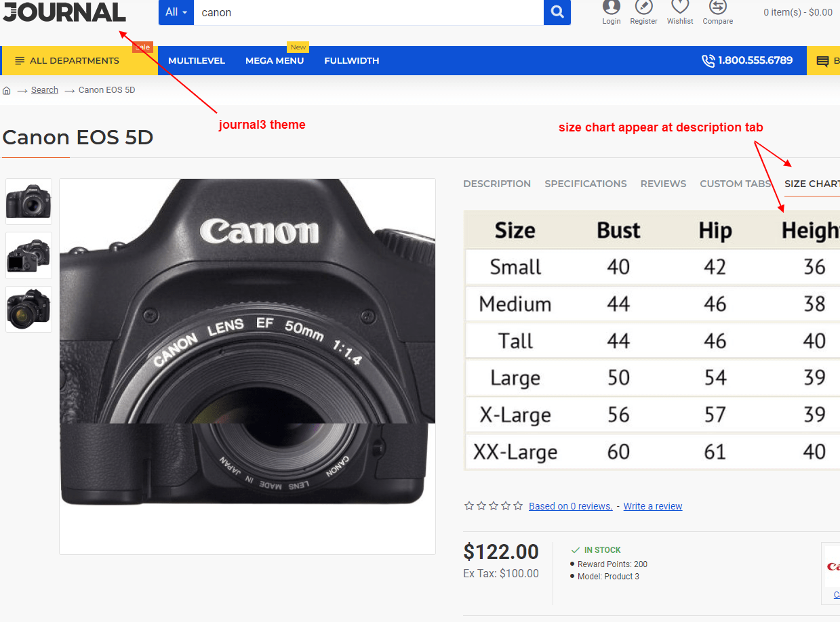Open the Reviews tab
The height and width of the screenshot is (622, 840).
[662, 184]
